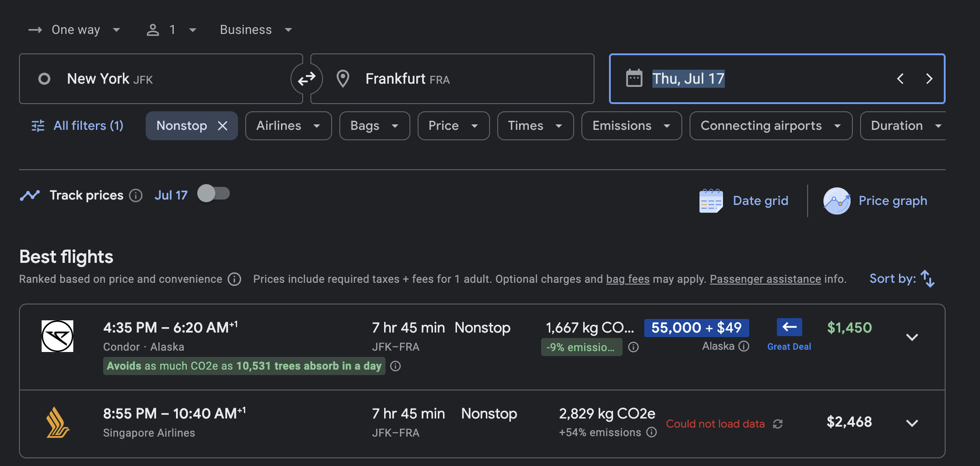Open Emissions filter dropdown
This screenshot has height=466, width=980.
pyautogui.click(x=632, y=126)
